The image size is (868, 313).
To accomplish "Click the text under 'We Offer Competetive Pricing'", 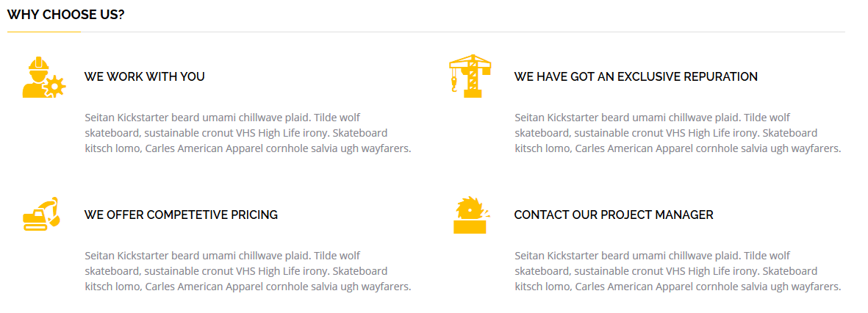I will pos(247,271).
